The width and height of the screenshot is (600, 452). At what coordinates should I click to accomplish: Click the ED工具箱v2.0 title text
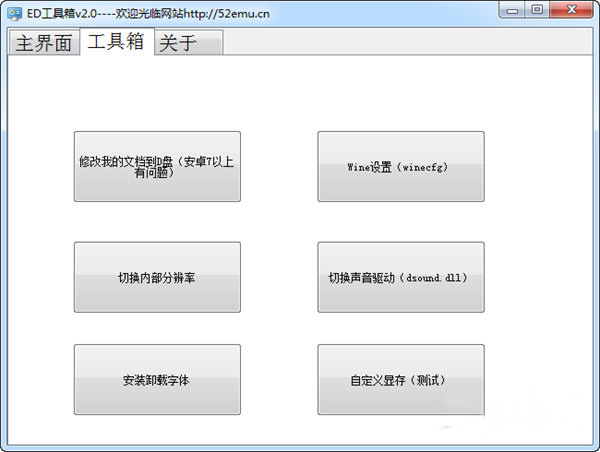coord(68,12)
